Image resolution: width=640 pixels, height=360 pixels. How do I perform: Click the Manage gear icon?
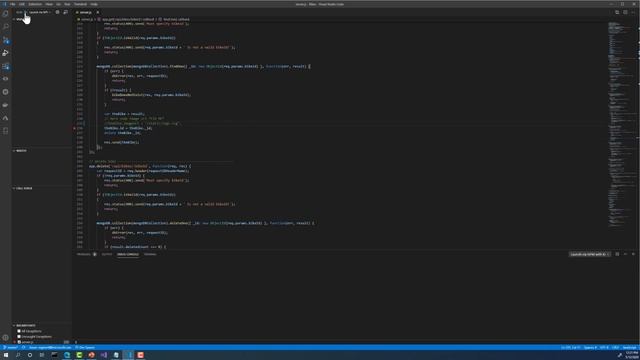point(5,338)
